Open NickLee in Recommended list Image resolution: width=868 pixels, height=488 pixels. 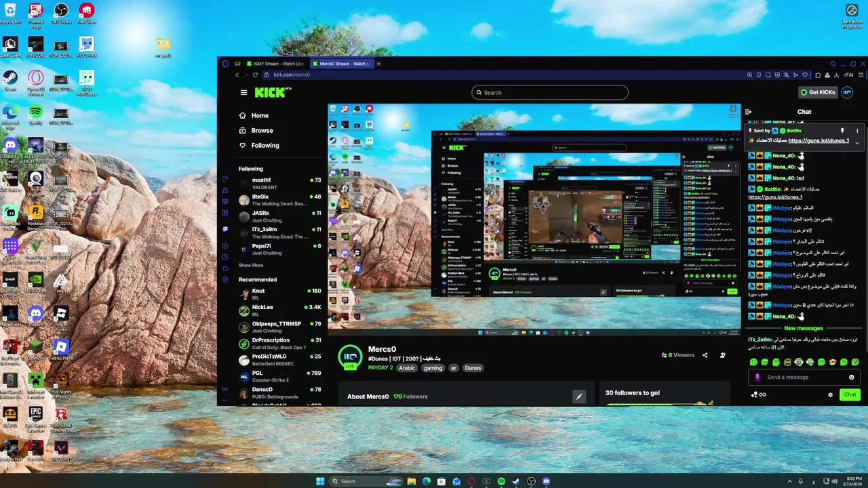(279, 310)
